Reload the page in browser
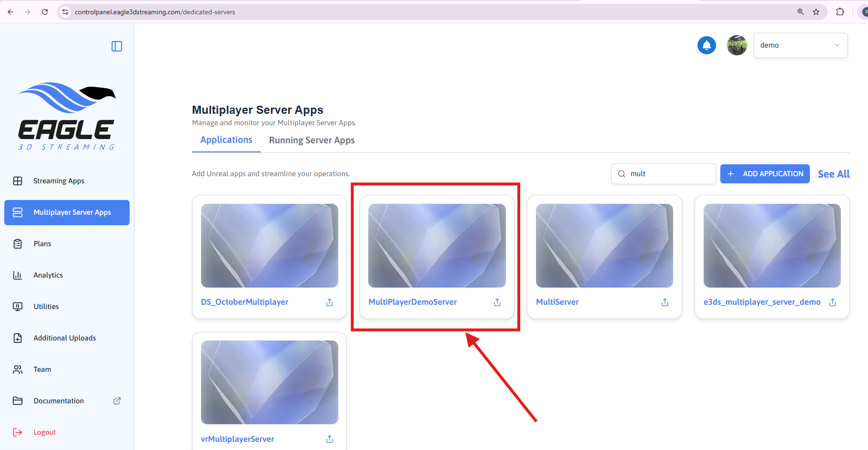This screenshot has height=450, width=868. [45, 12]
